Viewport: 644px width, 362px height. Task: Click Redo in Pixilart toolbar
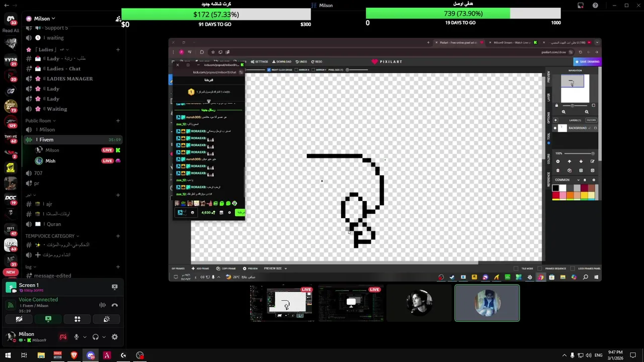point(316,62)
